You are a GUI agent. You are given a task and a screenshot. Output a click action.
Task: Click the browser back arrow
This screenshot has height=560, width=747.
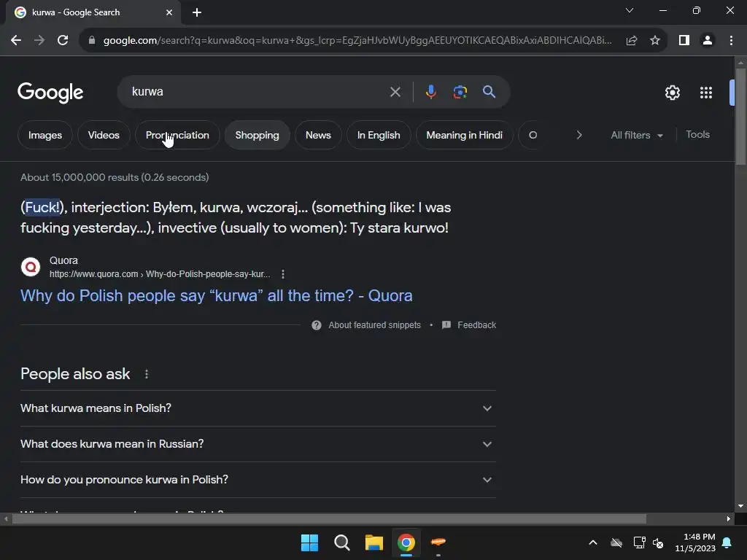(16, 41)
